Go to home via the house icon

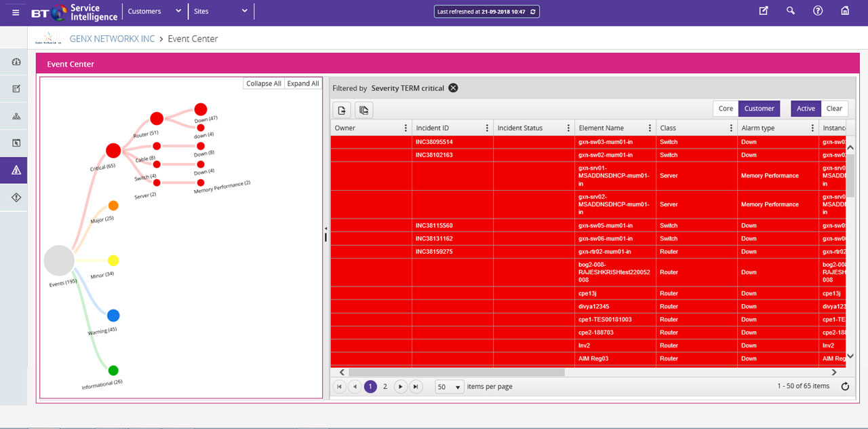point(845,11)
